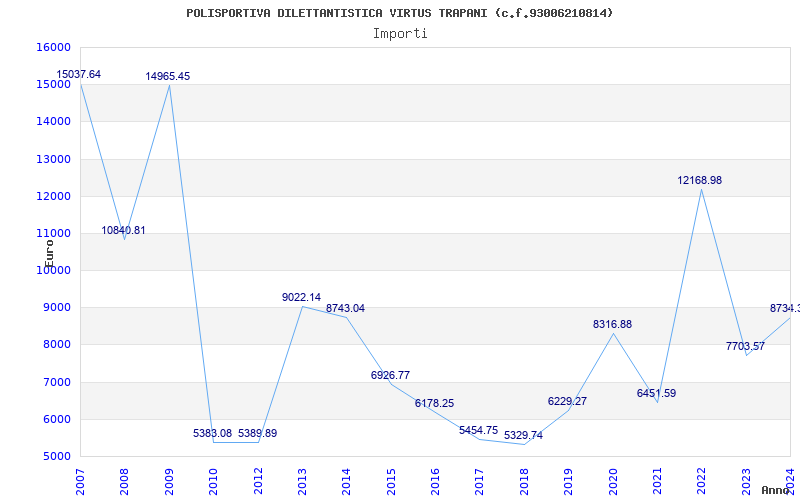Click the x-axis year 2010
Image resolution: width=800 pixels, height=500 pixels.
[x=213, y=482]
